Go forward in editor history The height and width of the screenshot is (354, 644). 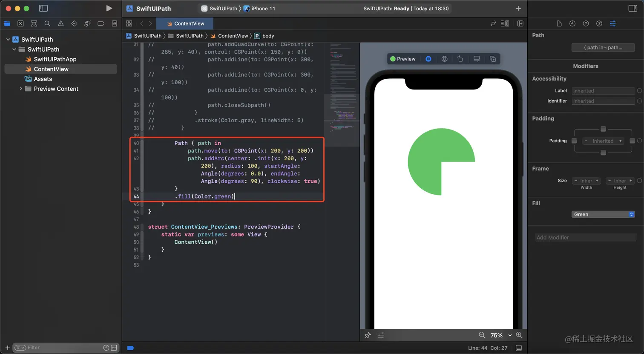pos(150,23)
